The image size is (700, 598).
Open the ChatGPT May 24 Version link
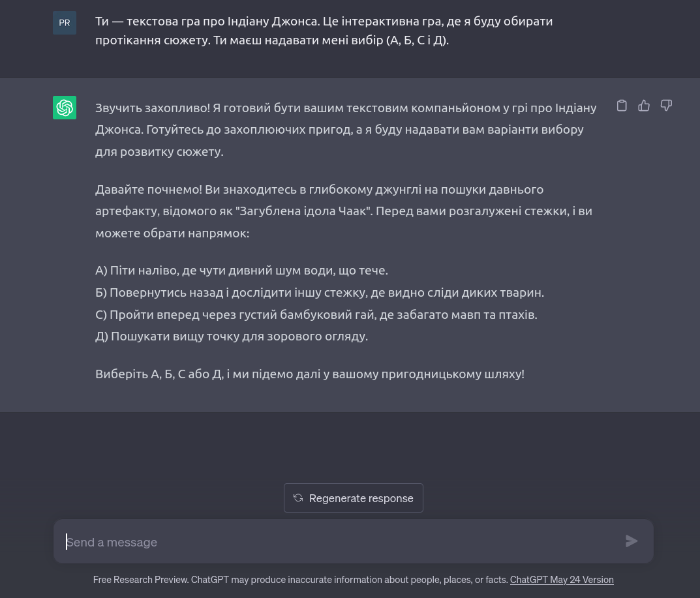[562, 580]
